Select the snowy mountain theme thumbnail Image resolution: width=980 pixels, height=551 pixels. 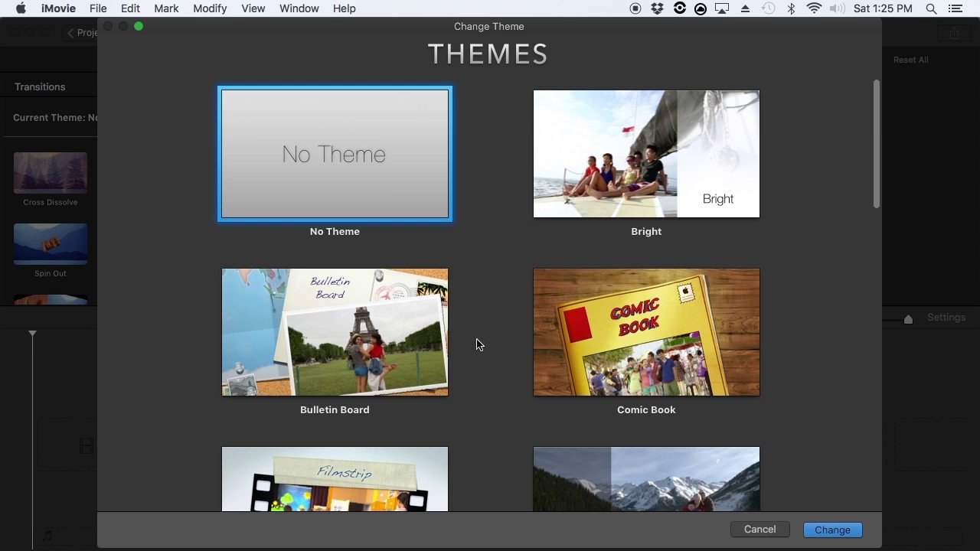646,479
